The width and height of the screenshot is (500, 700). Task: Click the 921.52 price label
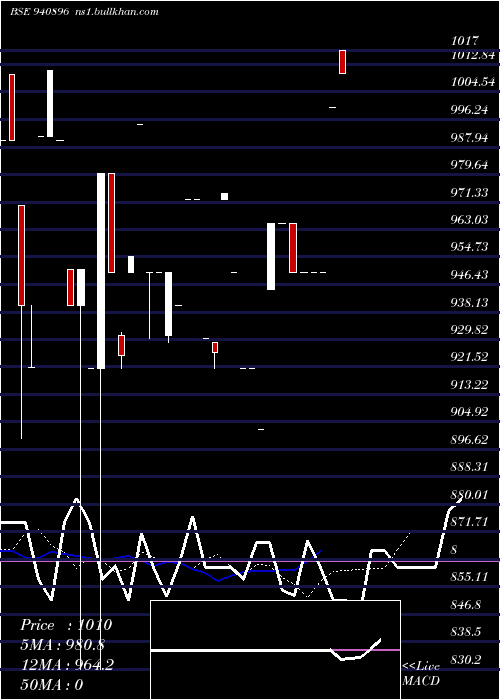(469, 357)
